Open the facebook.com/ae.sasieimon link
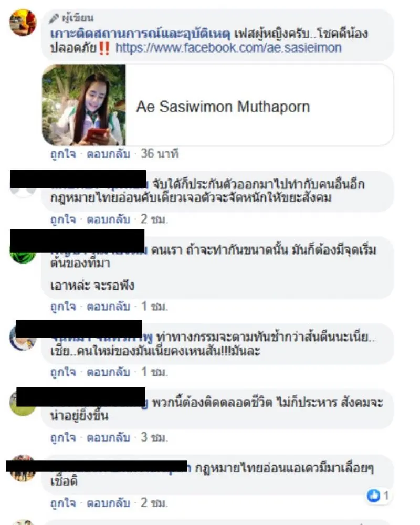The height and width of the screenshot is (525, 420). point(228,48)
